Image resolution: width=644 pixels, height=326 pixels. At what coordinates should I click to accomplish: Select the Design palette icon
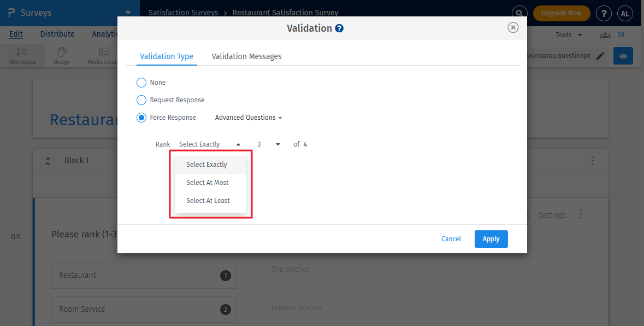pos(61,55)
